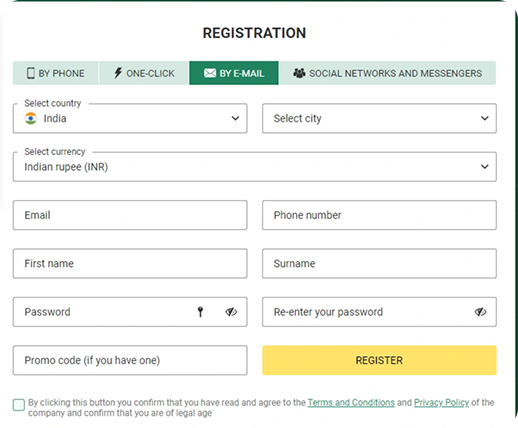518x428 pixels.
Task: Click the lightning bolt One-Click icon
Action: (118, 73)
